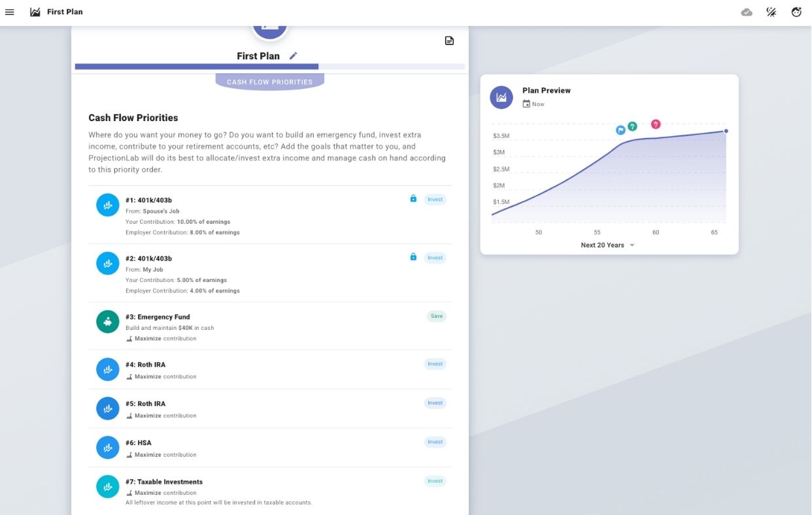Click the Plan Preview chart icon
Viewport: 812px width, 515px height.
tap(501, 98)
